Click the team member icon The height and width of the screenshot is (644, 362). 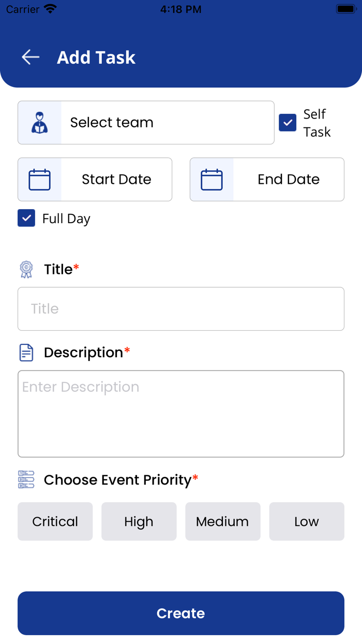point(40,123)
